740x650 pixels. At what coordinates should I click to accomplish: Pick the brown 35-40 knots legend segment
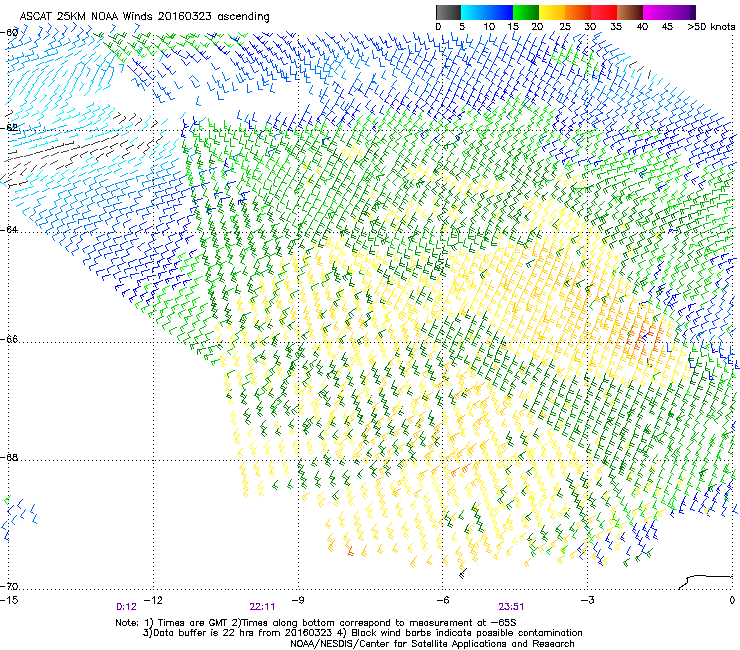(630, 12)
